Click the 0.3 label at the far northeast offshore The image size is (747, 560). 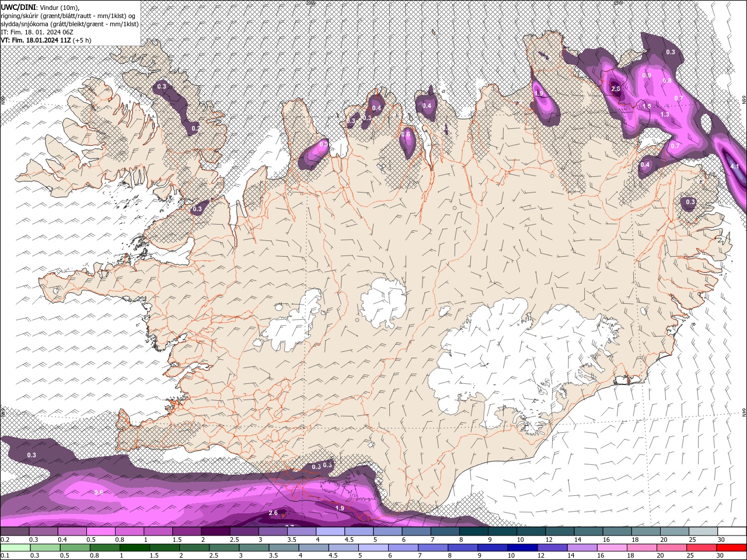[671, 52]
